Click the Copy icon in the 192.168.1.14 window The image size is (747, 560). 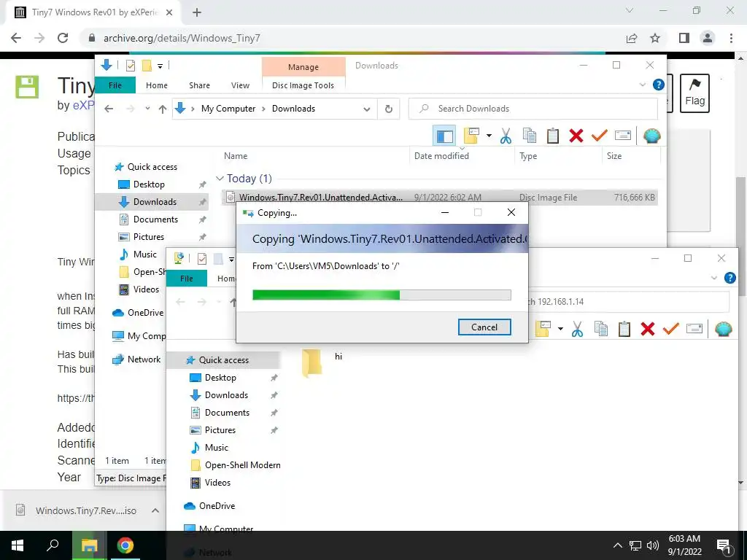tap(601, 329)
